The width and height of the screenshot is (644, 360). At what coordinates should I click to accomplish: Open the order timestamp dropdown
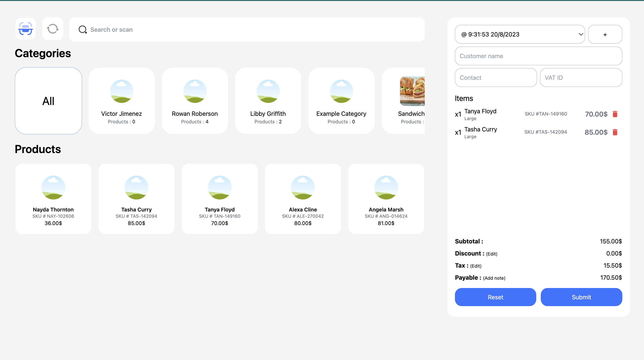(x=520, y=34)
